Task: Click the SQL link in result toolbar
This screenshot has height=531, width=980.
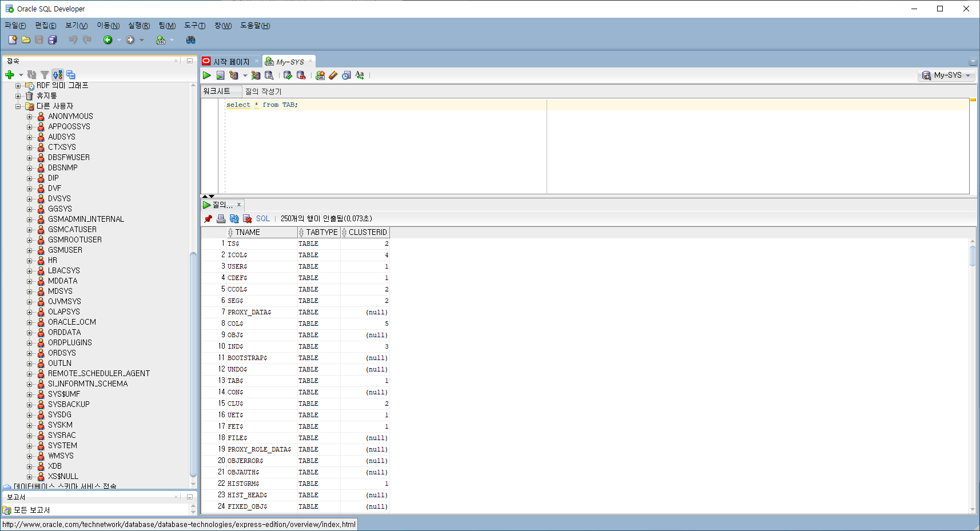Action: (263, 219)
